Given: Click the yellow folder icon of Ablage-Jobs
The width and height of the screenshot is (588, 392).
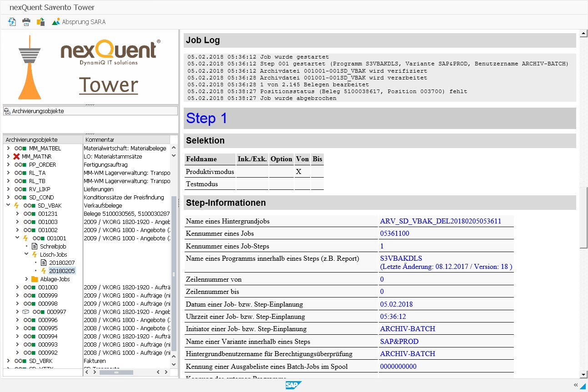Looking at the screenshot, I should 35,279.
